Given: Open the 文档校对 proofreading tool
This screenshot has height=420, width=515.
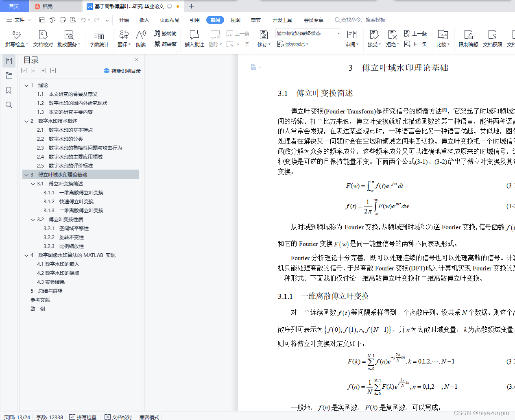Looking at the screenshot, I should tap(43, 39).
